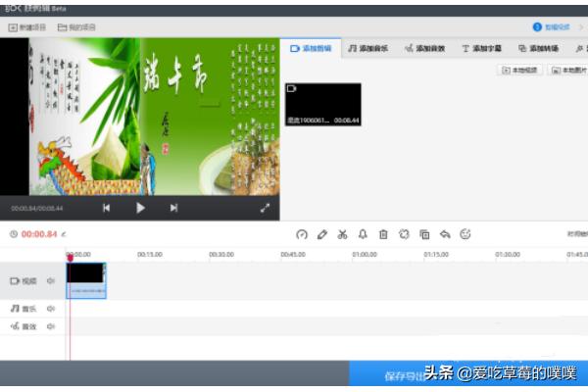588x392 pixels.
Task: Expand the preview to fullscreen
Action: 265,208
